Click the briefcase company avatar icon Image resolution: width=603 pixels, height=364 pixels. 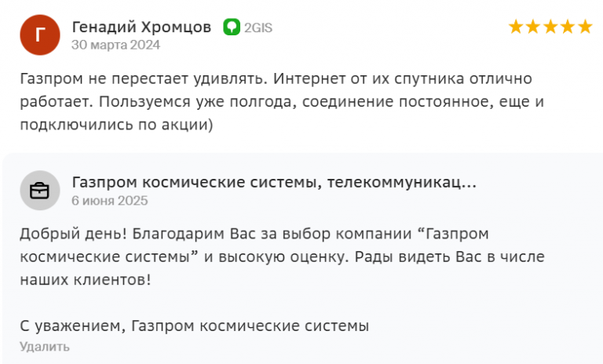40,191
